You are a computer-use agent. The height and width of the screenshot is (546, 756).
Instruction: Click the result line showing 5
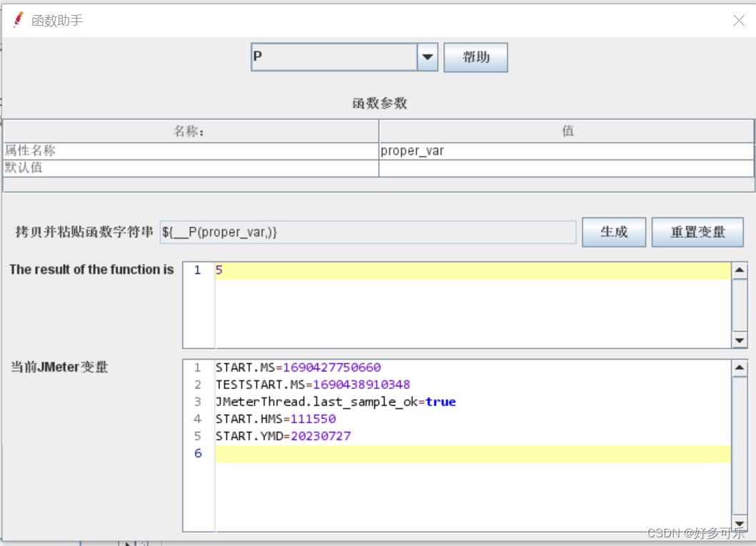(x=472, y=271)
